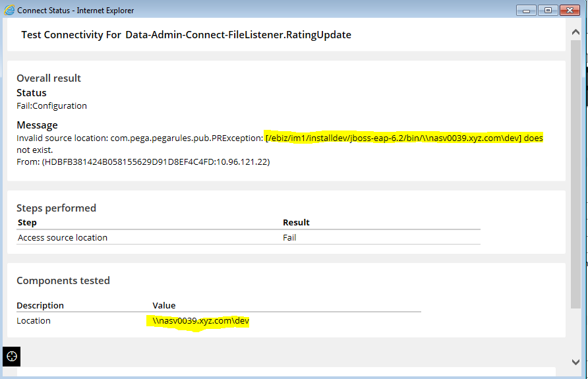Click the Overall result section title
588x379 pixels.
point(49,78)
